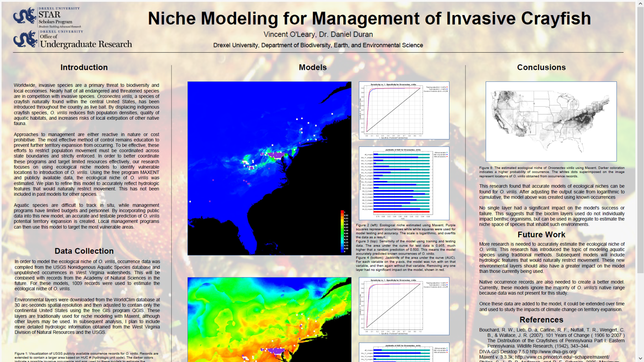Click the color scale legend on blue map

(x=344, y=231)
